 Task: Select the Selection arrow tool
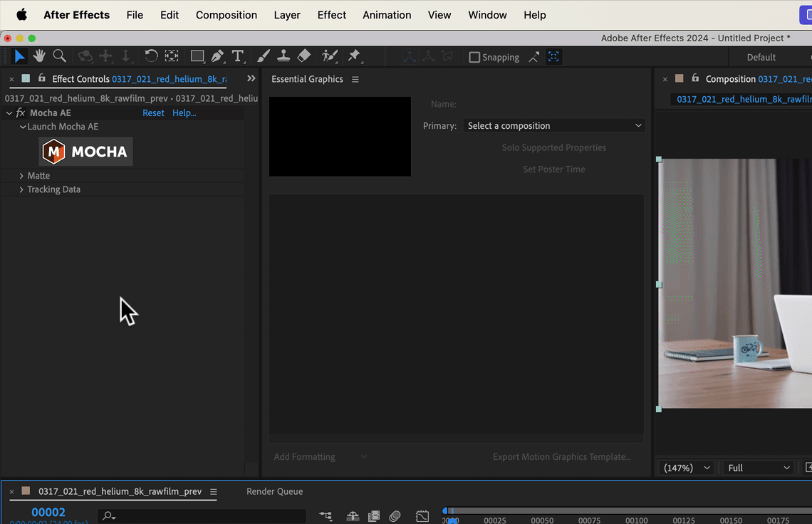(x=19, y=56)
